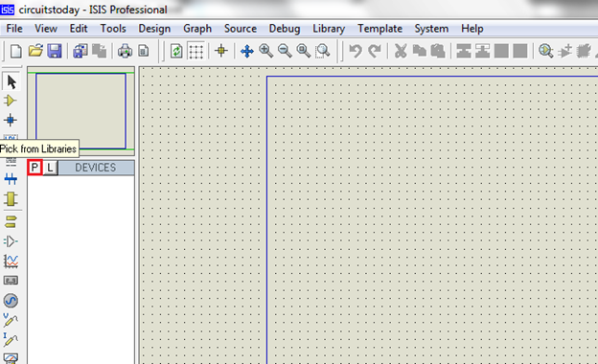Viewport: 598px width, 364px height.
Task: Toggle the false origin
Action: 221,51
